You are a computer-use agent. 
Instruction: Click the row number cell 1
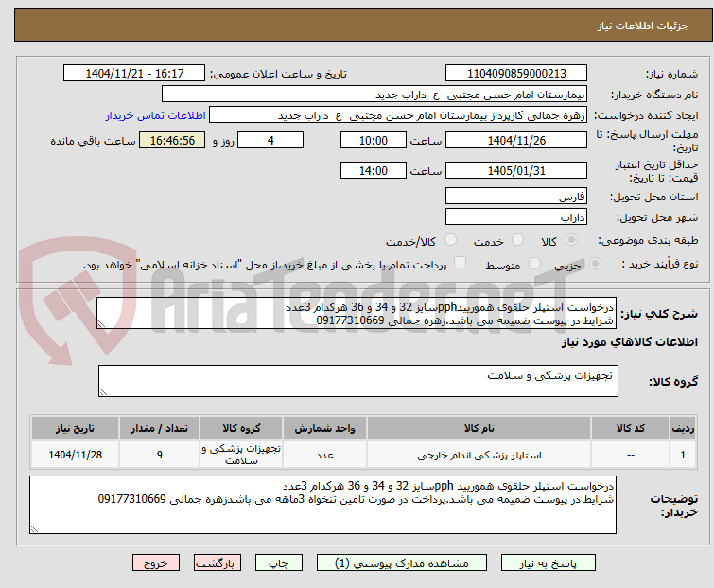pyautogui.click(x=683, y=455)
